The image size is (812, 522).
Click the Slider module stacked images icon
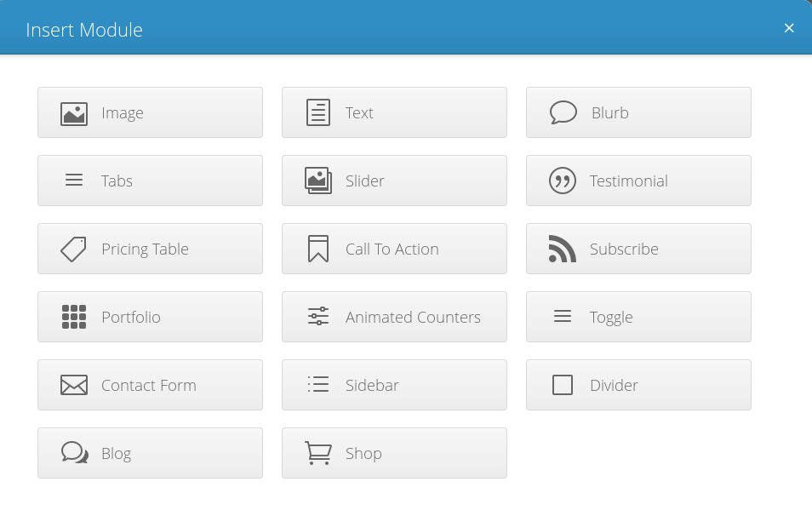coord(318,181)
